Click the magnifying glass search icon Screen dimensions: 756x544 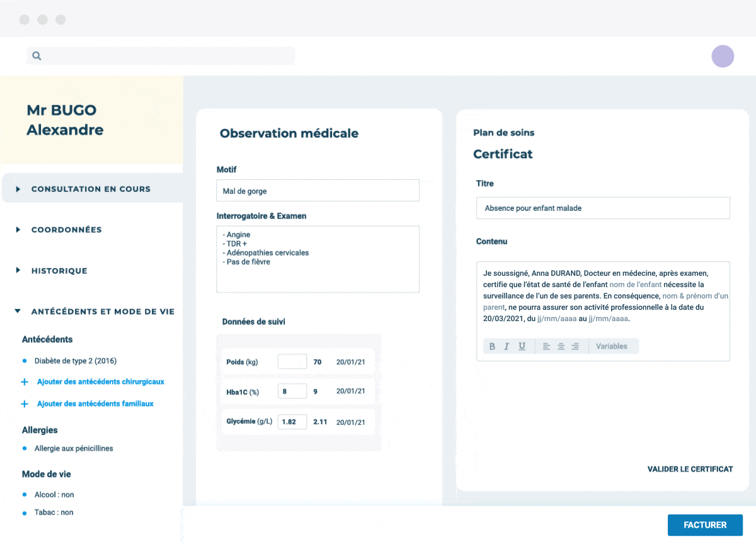tap(37, 56)
